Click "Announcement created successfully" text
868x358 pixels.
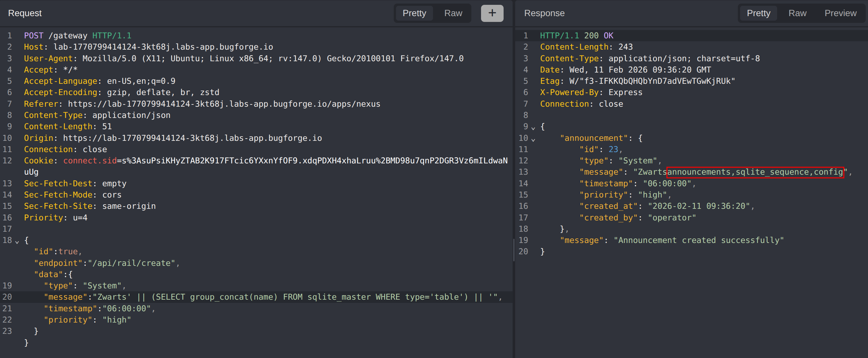point(699,240)
